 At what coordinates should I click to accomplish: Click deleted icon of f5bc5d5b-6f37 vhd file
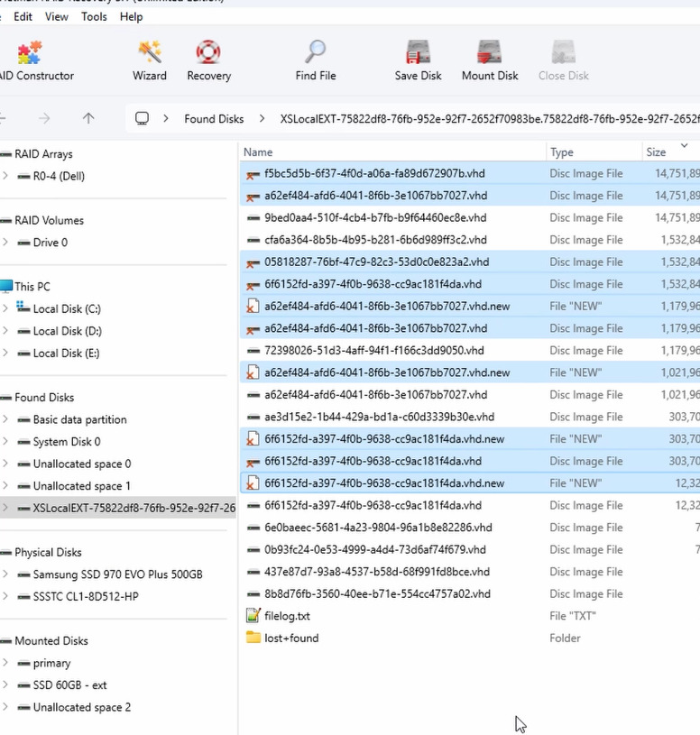(x=253, y=174)
